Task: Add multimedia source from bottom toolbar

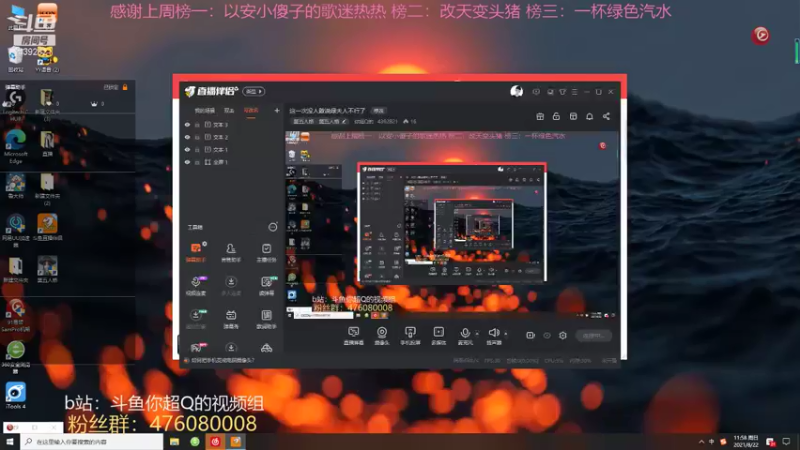Action: 438,336
